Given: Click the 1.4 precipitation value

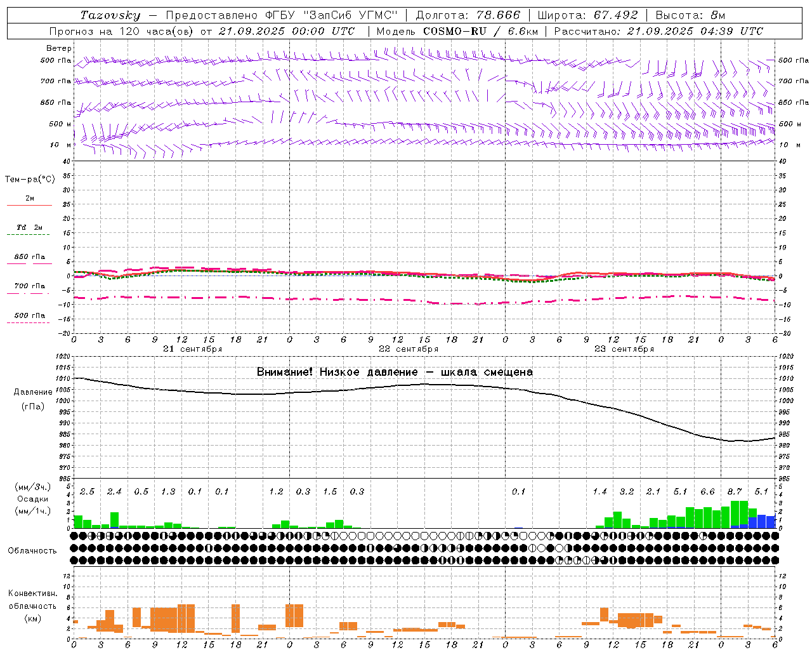Looking at the screenshot, I should (x=599, y=491).
